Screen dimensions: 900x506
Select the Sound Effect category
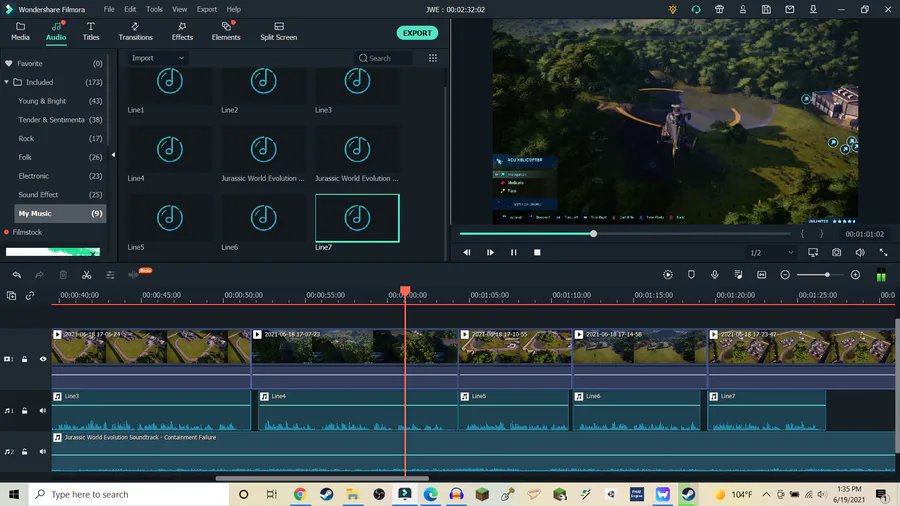point(60,194)
